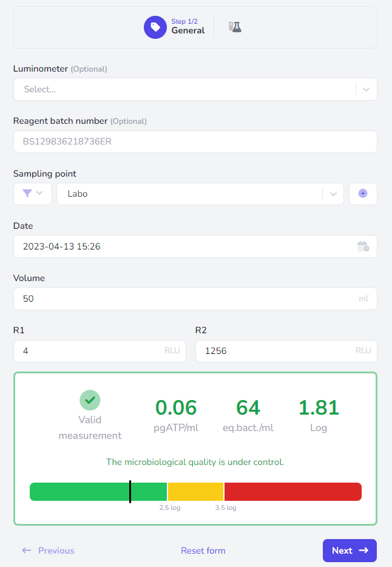Screen dimensions: 392x567
Task: Click Reset form link
Action: 203,551
